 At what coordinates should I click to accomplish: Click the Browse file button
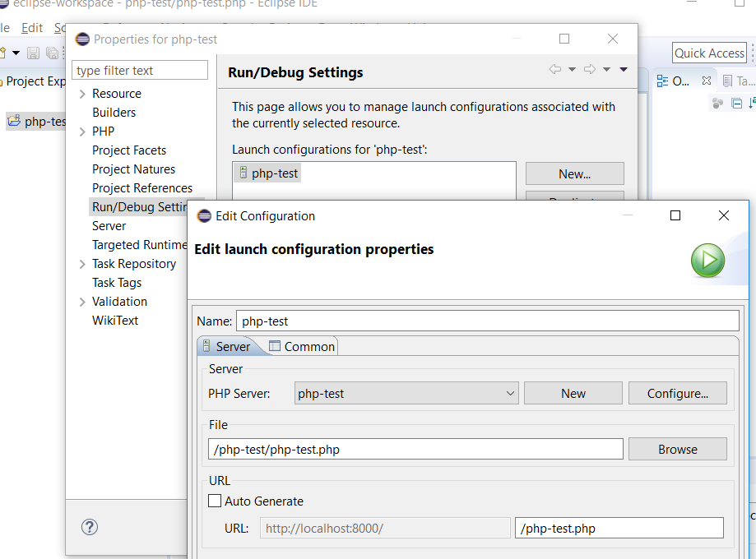pos(677,449)
